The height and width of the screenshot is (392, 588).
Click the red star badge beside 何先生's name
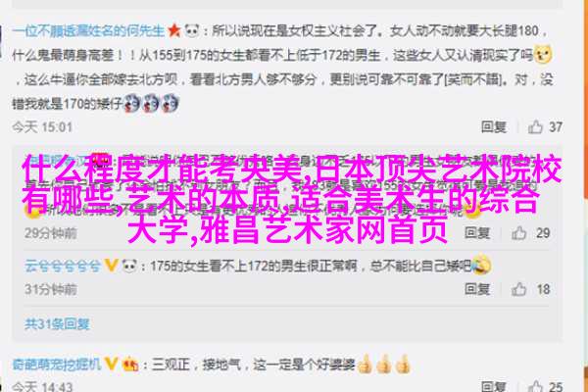pos(174,30)
